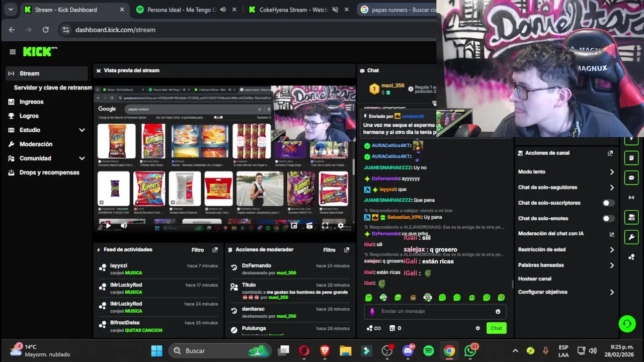Pop out the Feed de actividades panel
The width and height of the screenshot is (644, 362).
pos(215,250)
